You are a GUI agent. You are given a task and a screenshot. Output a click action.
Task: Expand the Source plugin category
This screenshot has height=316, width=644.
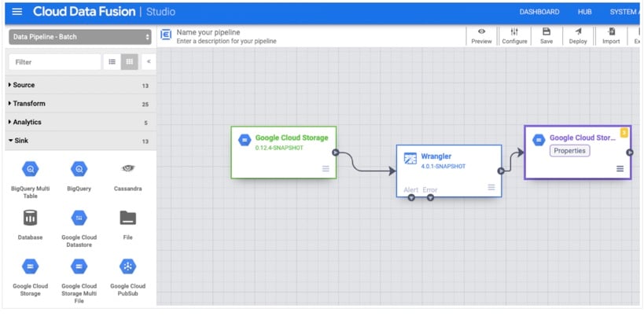point(24,85)
